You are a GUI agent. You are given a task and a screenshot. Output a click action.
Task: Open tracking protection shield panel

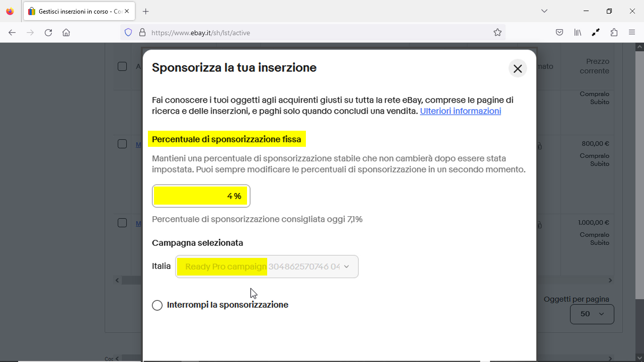pyautogui.click(x=128, y=33)
